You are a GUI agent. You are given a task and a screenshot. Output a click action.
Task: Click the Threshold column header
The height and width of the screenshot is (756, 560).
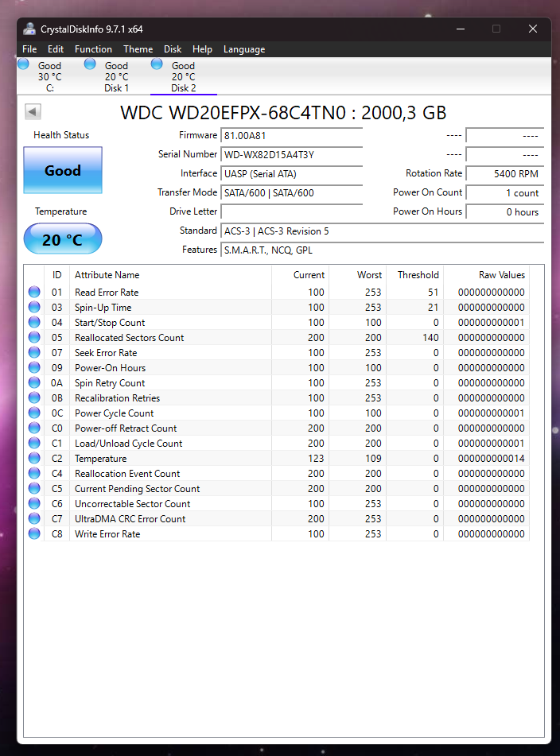(x=414, y=275)
